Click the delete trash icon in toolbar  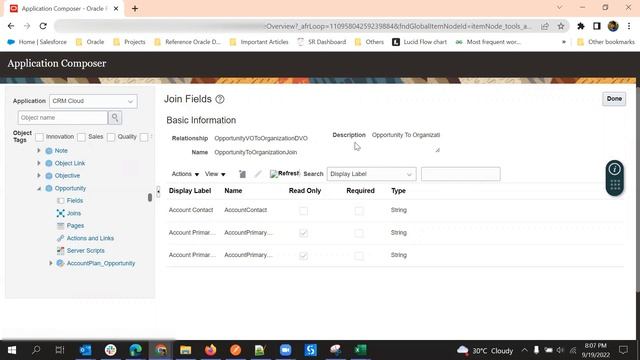242,174
